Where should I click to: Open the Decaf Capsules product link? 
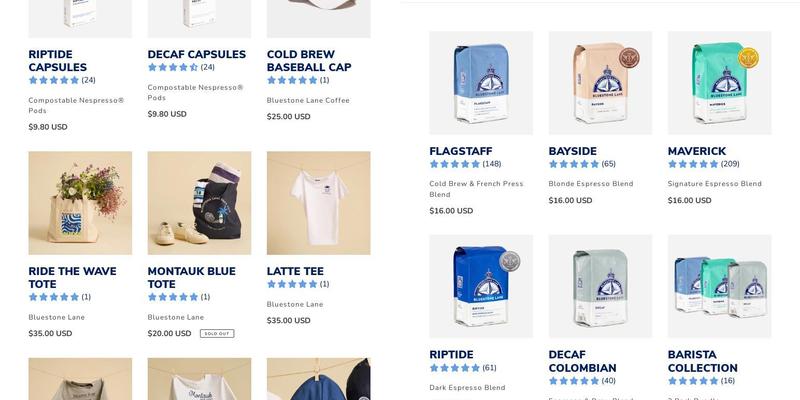coord(196,54)
